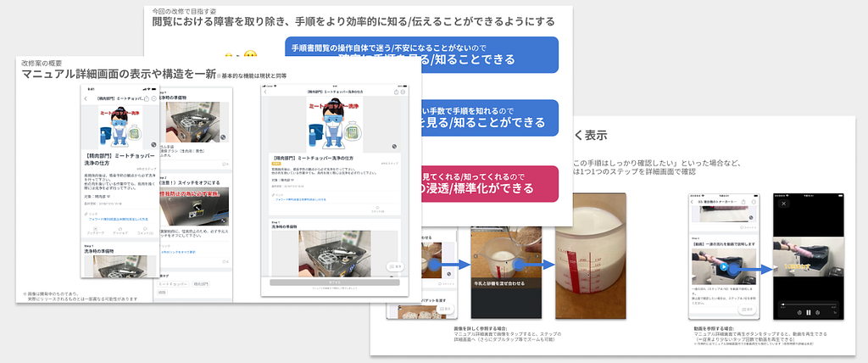
Task: Tap zoom icon on milk step thumbnail
Action: (x=449, y=274)
